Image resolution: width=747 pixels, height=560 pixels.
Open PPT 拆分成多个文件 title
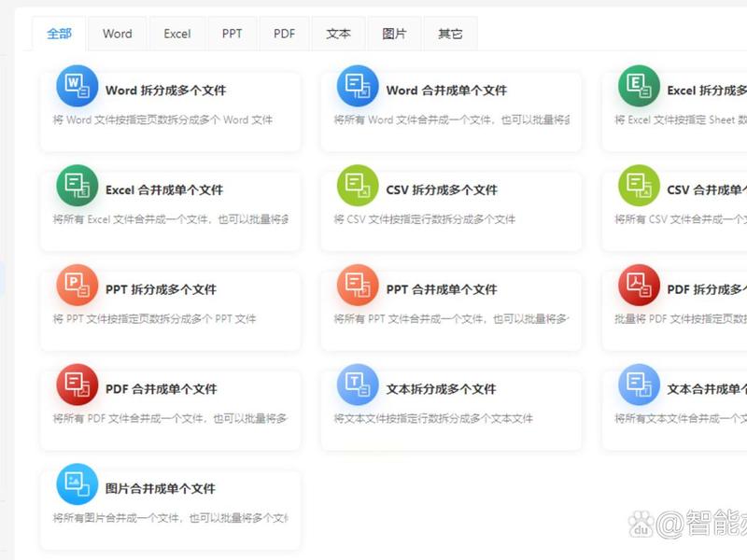(161, 289)
